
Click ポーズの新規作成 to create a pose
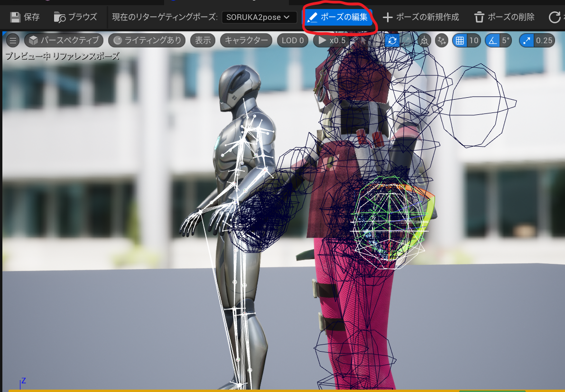(x=421, y=17)
